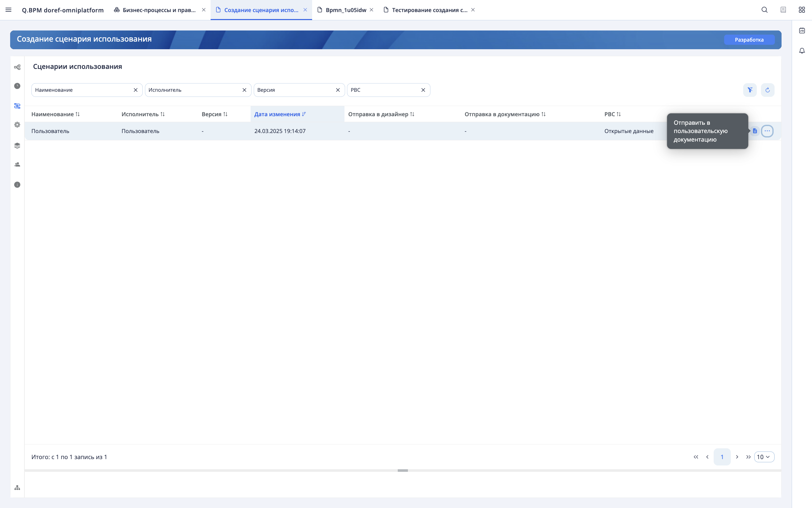Sort by Исполнитель column
Screen dimensions: 812x508
(x=143, y=114)
